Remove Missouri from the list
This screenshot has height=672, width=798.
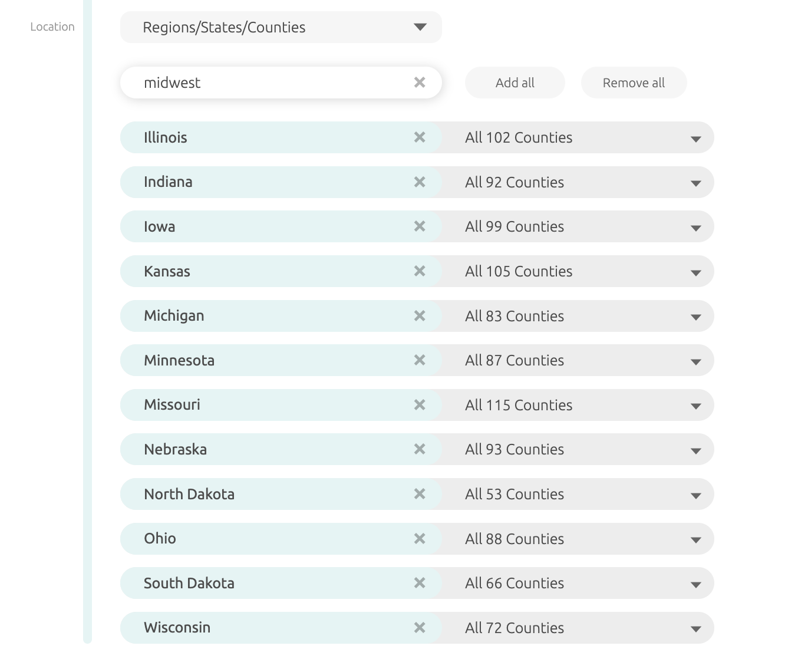point(420,405)
